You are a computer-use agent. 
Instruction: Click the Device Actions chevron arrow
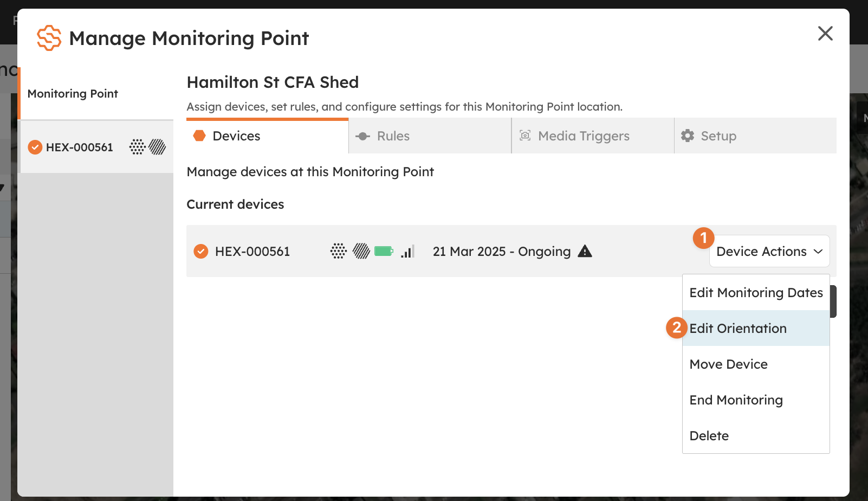coord(818,252)
